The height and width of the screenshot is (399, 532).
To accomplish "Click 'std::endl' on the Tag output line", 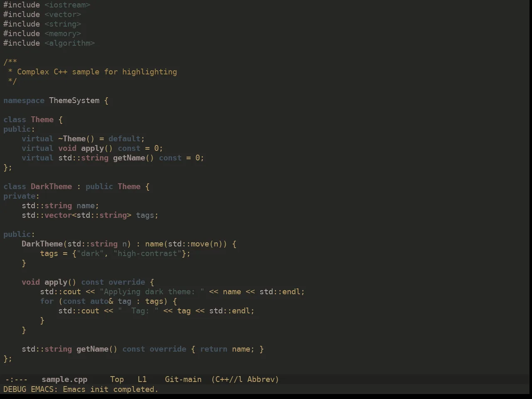I will pos(229,311).
